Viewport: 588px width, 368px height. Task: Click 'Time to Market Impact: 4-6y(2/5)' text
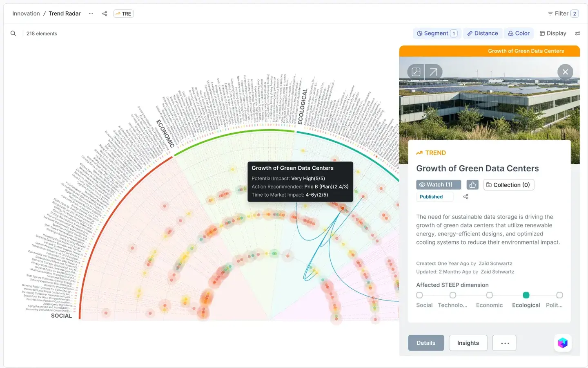[290, 195]
